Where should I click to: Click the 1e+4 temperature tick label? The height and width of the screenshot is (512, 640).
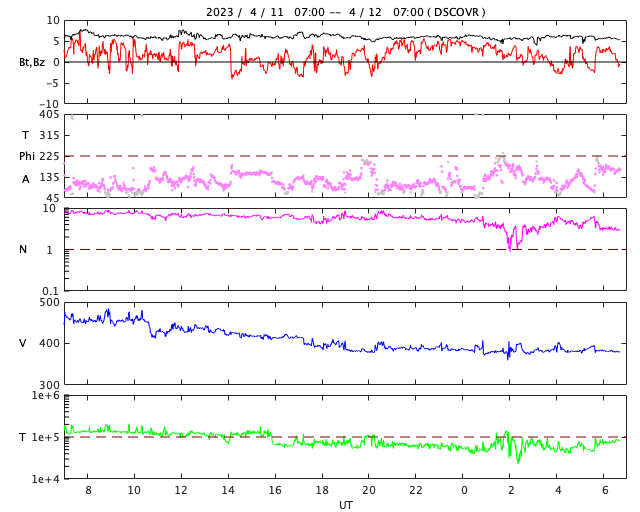coord(46,479)
